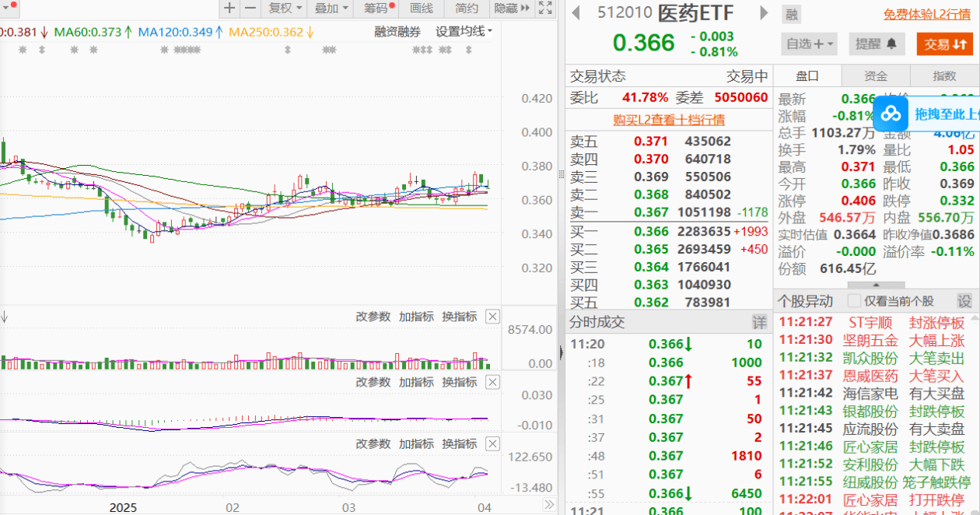Open 设置均线 moving average settings
The height and width of the screenshot is (515, 980).
click(464, 32)
